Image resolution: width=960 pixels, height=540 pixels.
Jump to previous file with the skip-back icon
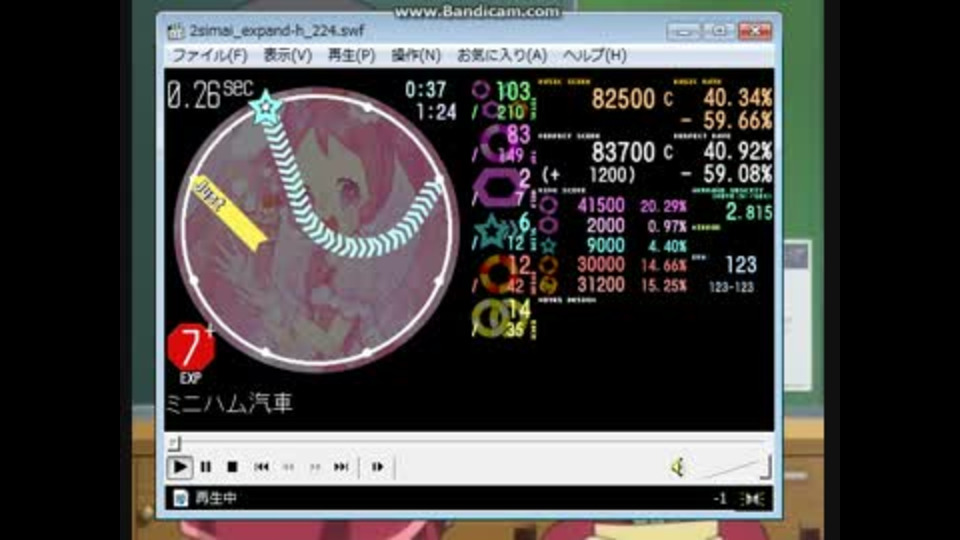261,467
